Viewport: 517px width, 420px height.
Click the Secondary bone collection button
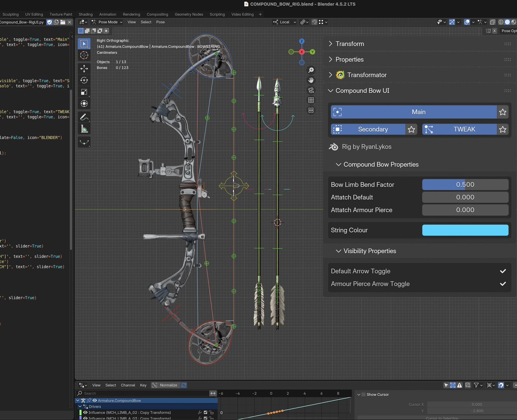[368, 129]
